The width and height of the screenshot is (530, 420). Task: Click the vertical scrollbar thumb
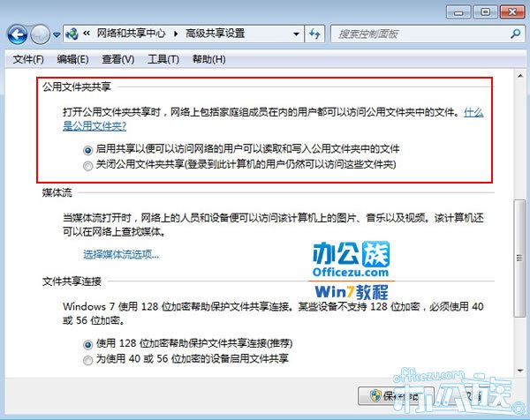coord(520,258)
